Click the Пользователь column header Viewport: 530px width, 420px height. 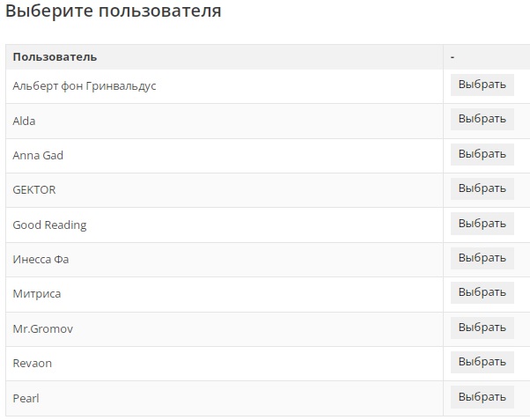(x=55, y=57)
